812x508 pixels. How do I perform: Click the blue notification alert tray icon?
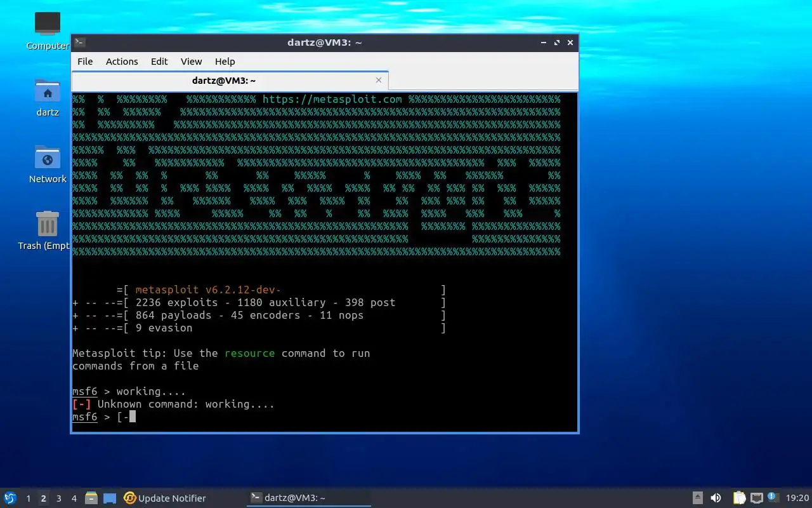(772, 497)
